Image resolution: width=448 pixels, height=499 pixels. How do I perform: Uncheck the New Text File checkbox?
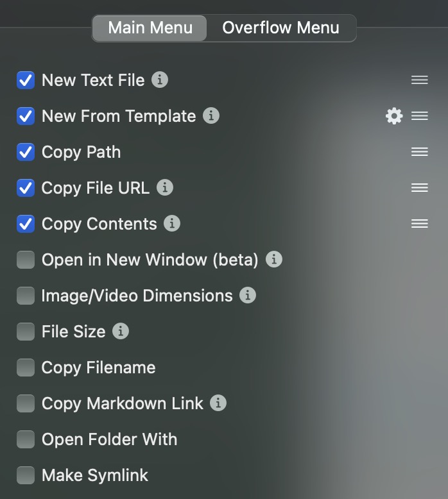tap(26, 80)
